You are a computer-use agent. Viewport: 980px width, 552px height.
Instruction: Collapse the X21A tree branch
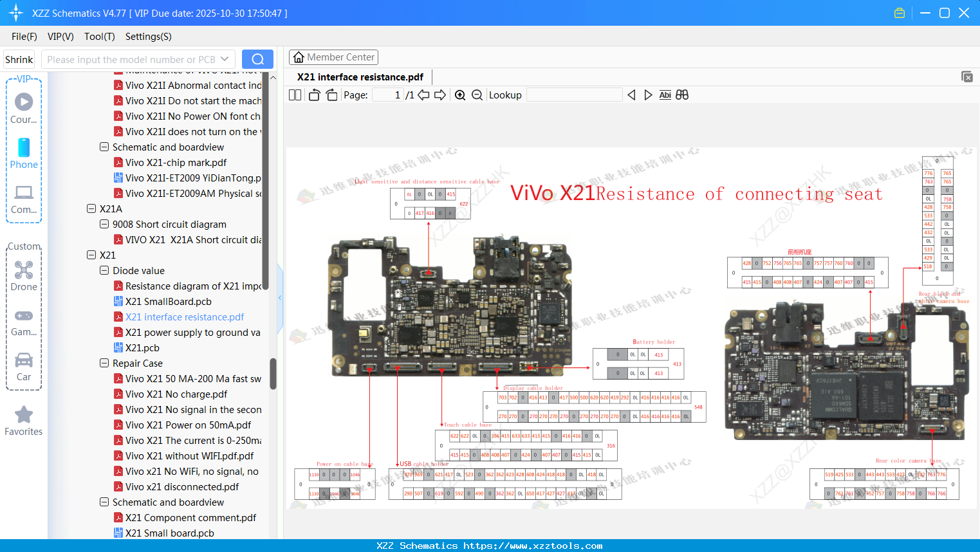[91, 208]
